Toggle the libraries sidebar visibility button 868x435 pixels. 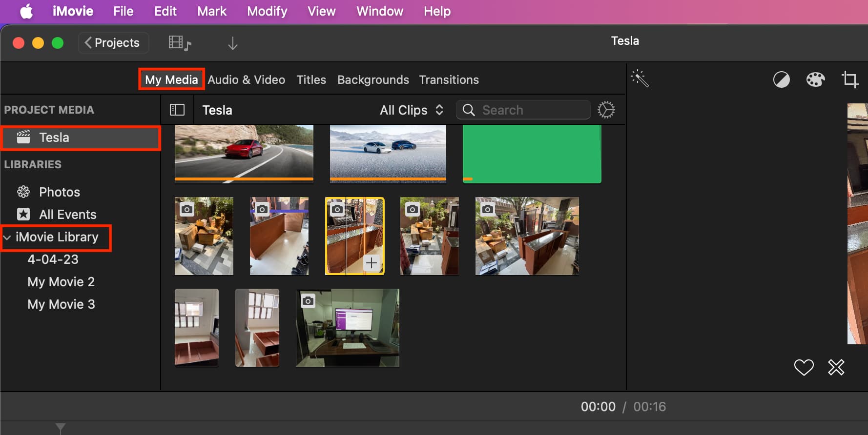coord(177,110)
